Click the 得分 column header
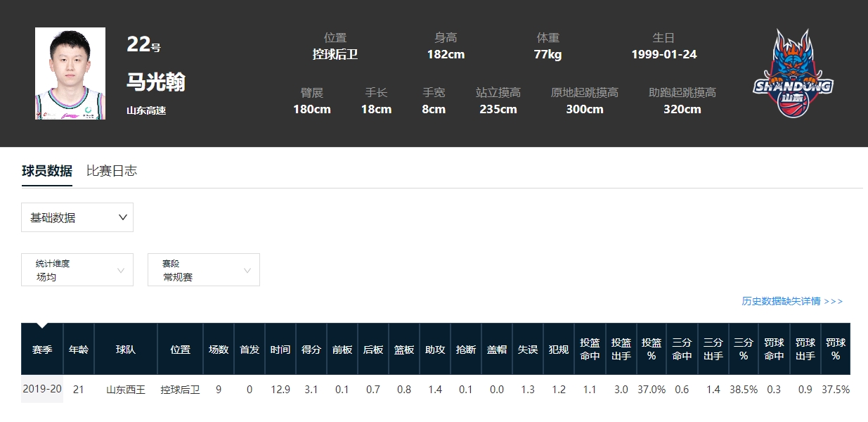The width and height of the screenshot is (868, 422). 311,349
